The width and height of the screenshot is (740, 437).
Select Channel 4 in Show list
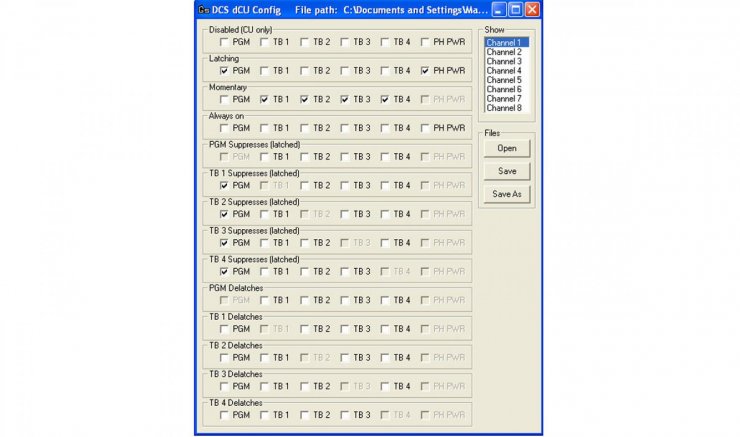coord(504,71)
